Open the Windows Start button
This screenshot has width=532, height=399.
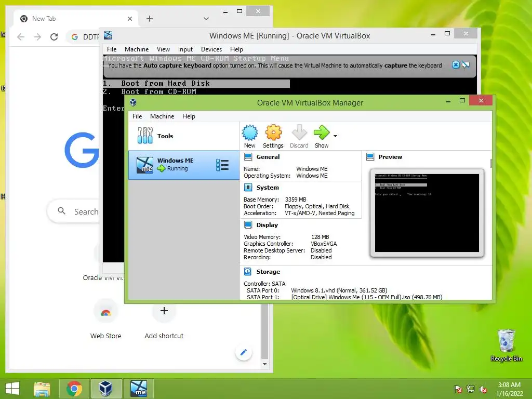(x=12, y=389)
